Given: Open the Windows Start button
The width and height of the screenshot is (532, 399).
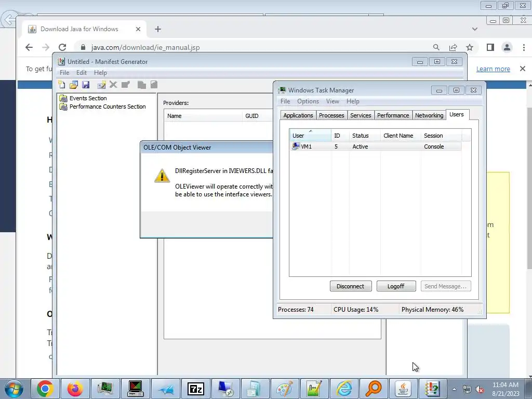Looking at the screenshot, I should point(14,389).
